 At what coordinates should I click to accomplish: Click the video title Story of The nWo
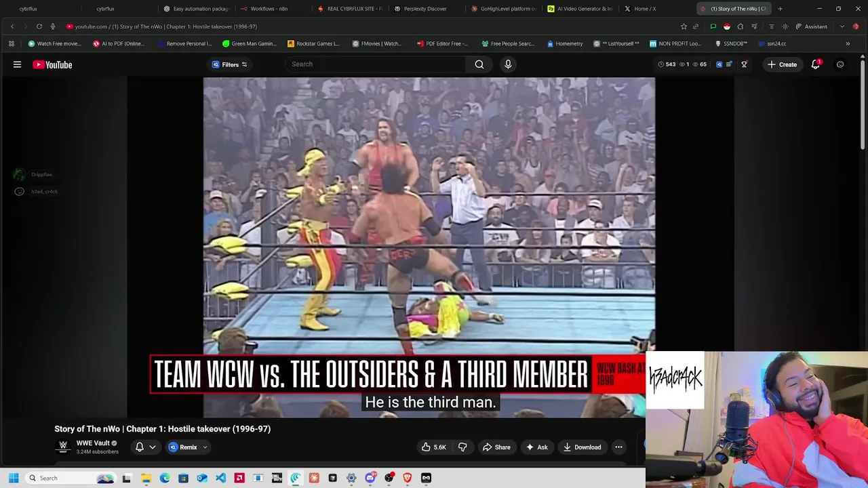[163, 429]
